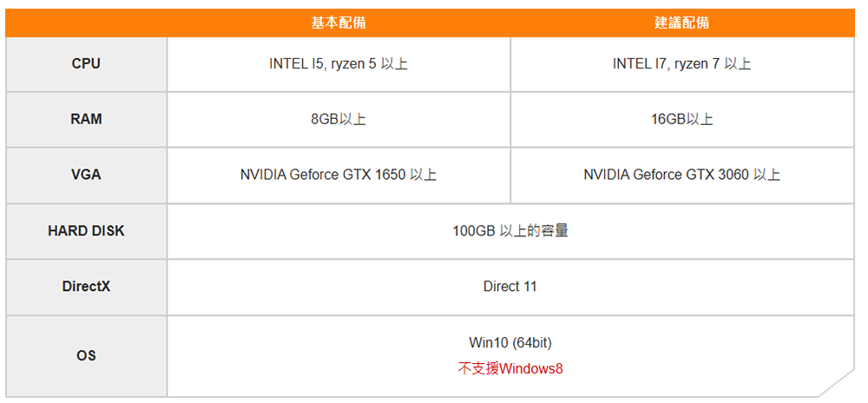The image size is (868, 403).
Task: Click the GTX 1650 graphics card text
Action: 339,175
